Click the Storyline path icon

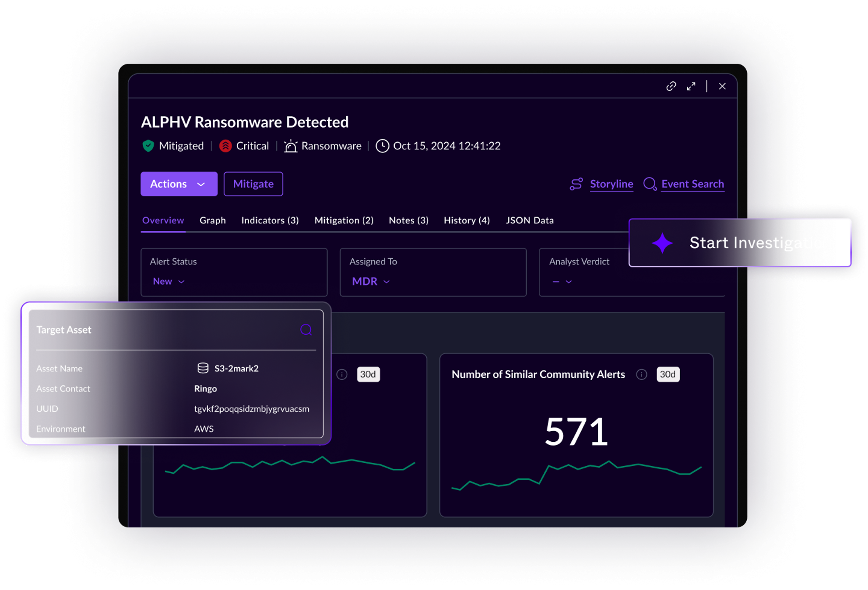pos(576,184)
